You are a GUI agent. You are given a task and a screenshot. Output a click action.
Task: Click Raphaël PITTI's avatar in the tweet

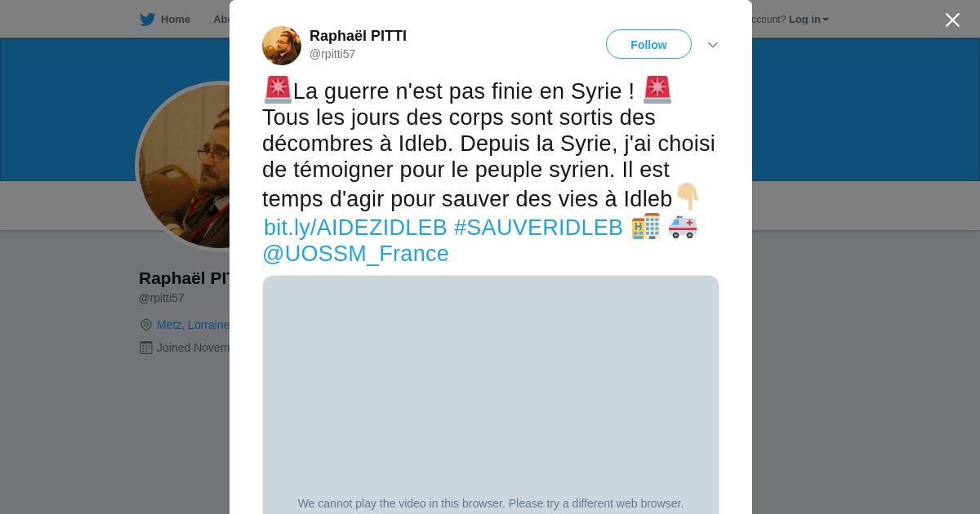pyautogui.click(x=282, y=46)
